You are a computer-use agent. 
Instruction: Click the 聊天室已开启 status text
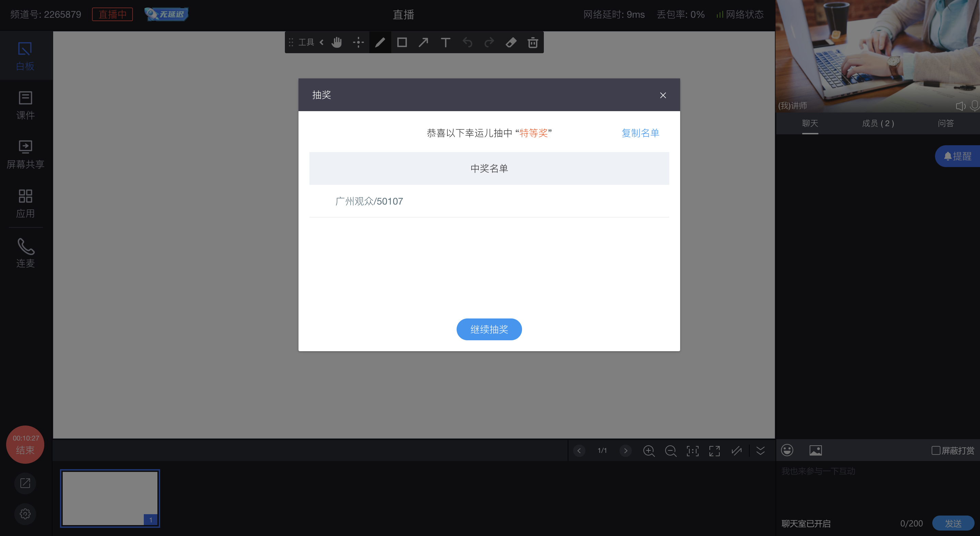806,524
